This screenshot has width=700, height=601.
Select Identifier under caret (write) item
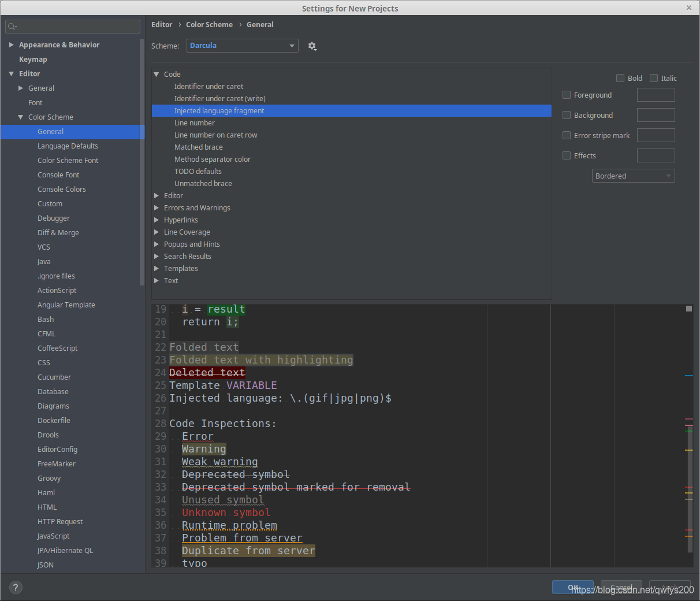tap(220, 99)
